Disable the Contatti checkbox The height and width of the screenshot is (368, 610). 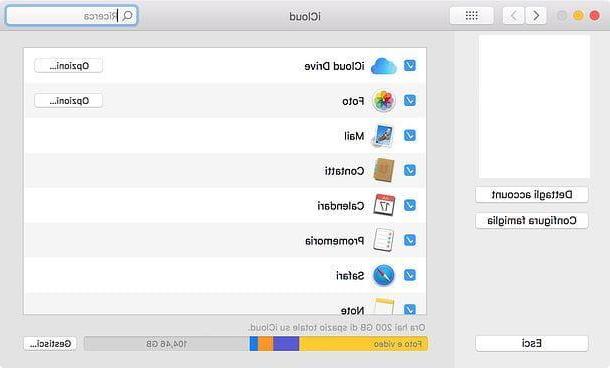coord(410,170)
